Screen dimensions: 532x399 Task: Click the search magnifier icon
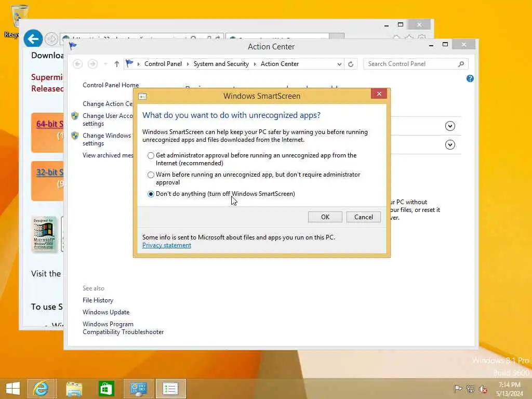461,64
